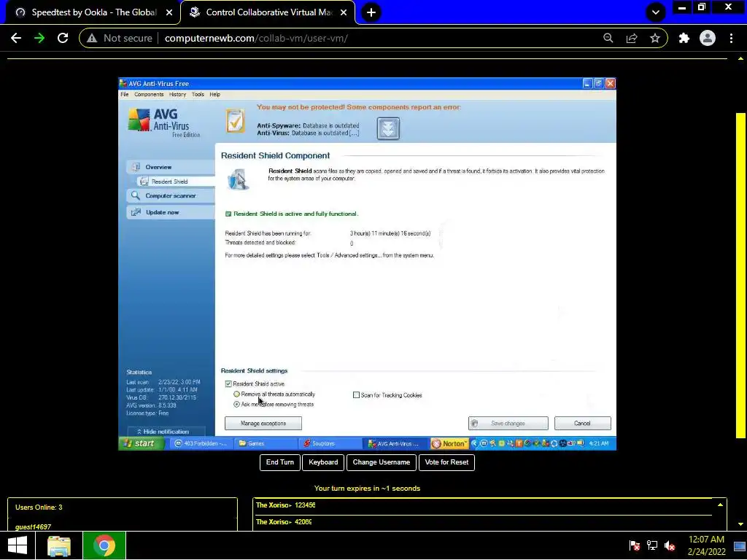
Task: Click the yellow page scrollbar
Action: [740, 275]
